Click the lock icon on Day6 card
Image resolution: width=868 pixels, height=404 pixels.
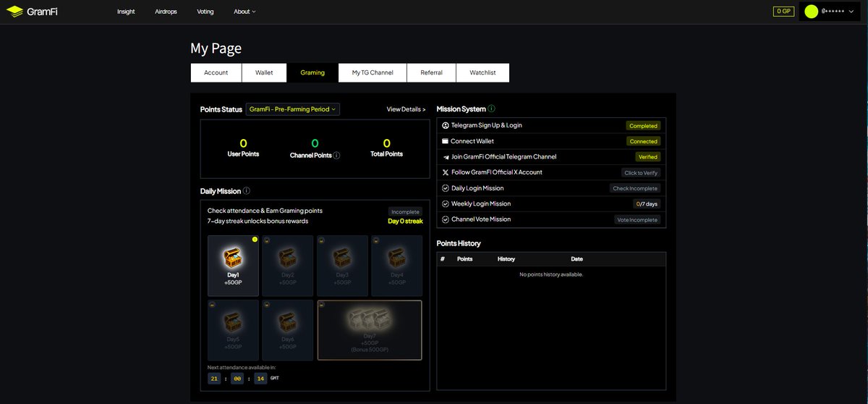pyautogui.click(x=266, y=305)
